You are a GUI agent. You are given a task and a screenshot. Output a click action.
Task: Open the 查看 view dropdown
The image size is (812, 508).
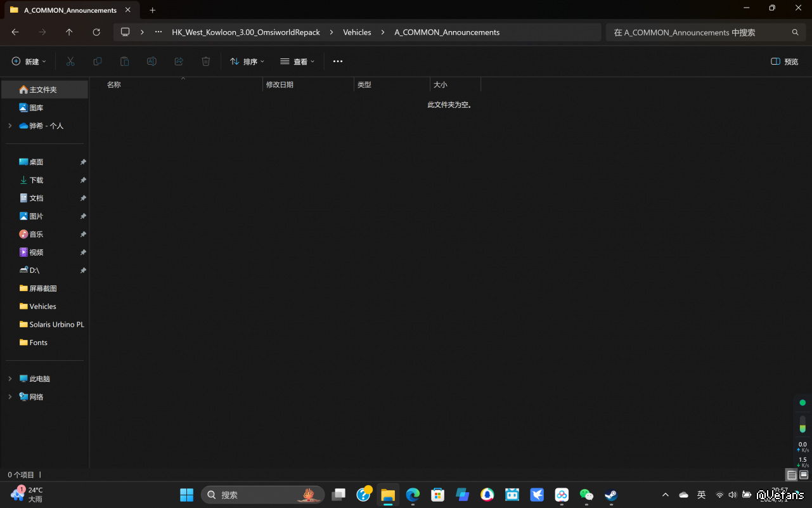point(297,62)
